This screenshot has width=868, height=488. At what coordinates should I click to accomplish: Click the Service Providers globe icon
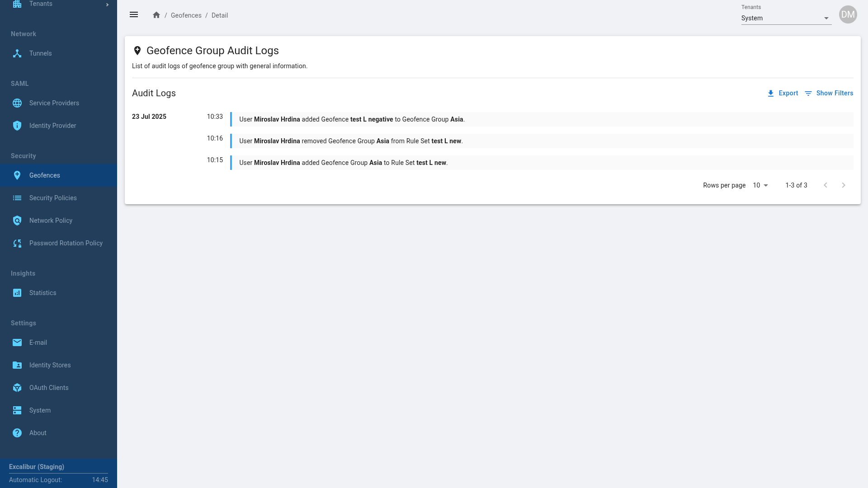pos(17,103)
